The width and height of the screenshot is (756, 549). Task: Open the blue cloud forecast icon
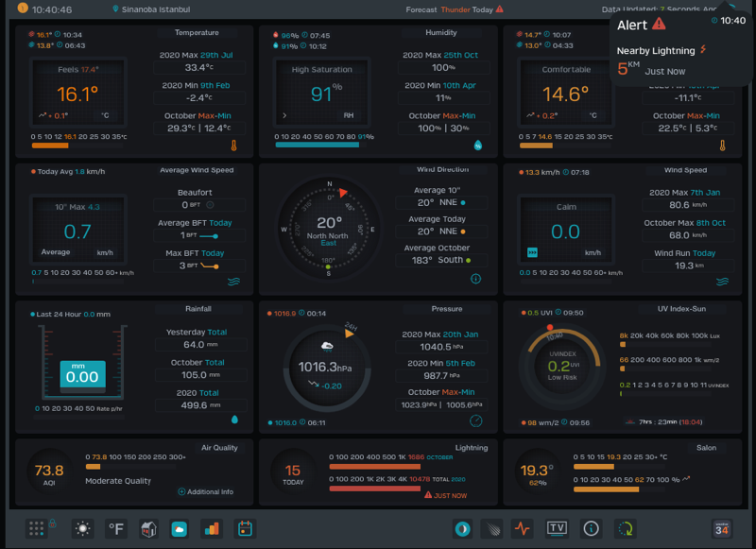180,529
